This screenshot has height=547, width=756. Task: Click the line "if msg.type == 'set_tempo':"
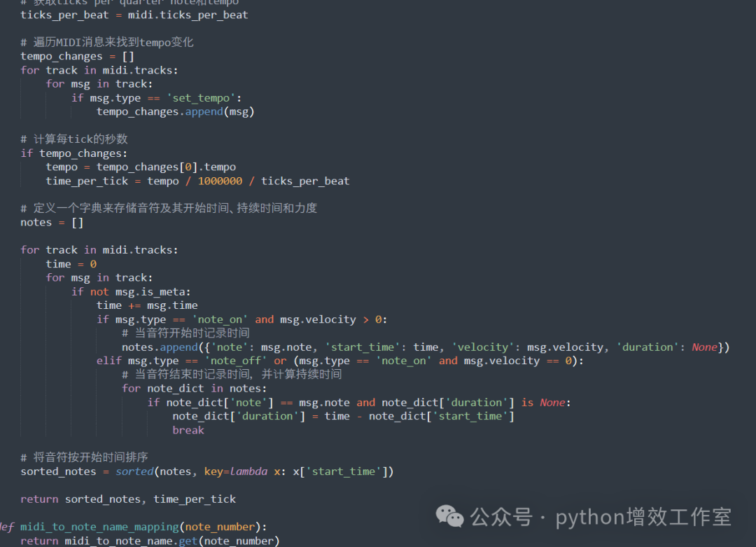click(156, 98)
